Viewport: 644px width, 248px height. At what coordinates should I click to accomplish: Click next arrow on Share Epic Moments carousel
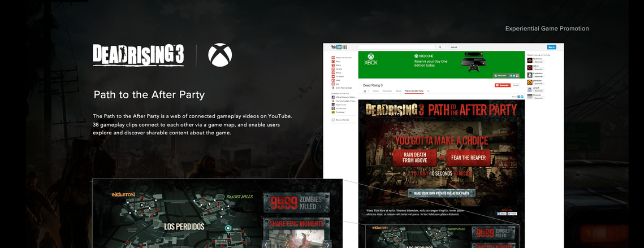click(x=327, y=245)
